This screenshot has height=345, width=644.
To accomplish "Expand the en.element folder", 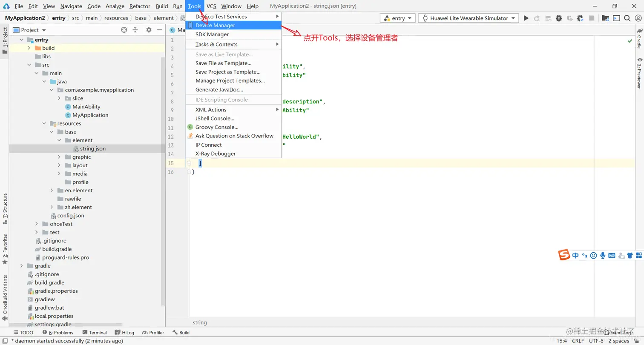I will pyautogui.click(x=52, y=191).
